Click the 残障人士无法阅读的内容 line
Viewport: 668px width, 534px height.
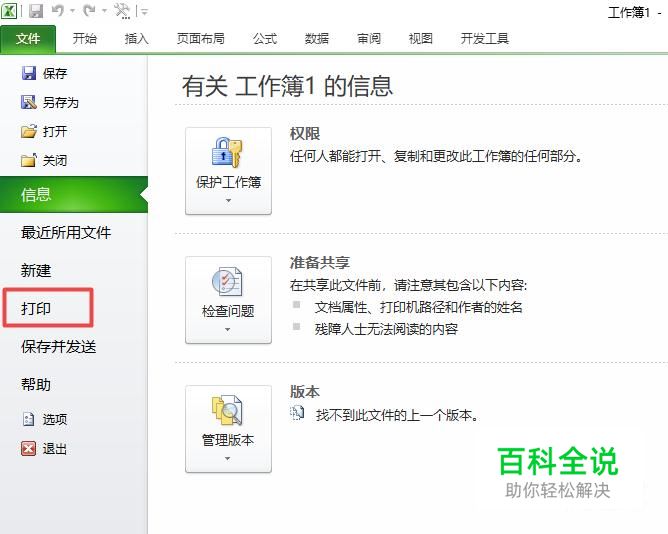click(386, 329)
